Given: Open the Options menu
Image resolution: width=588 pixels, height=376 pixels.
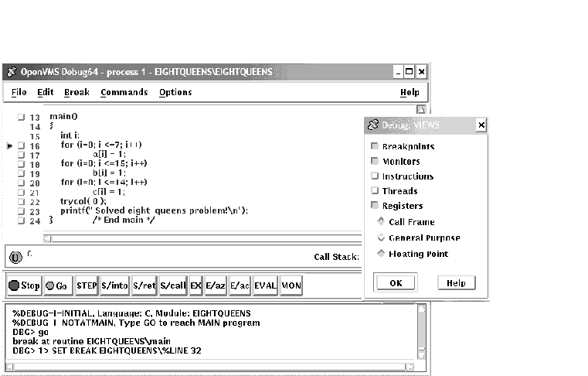Looking at the screenshot, I should (175, 92).
